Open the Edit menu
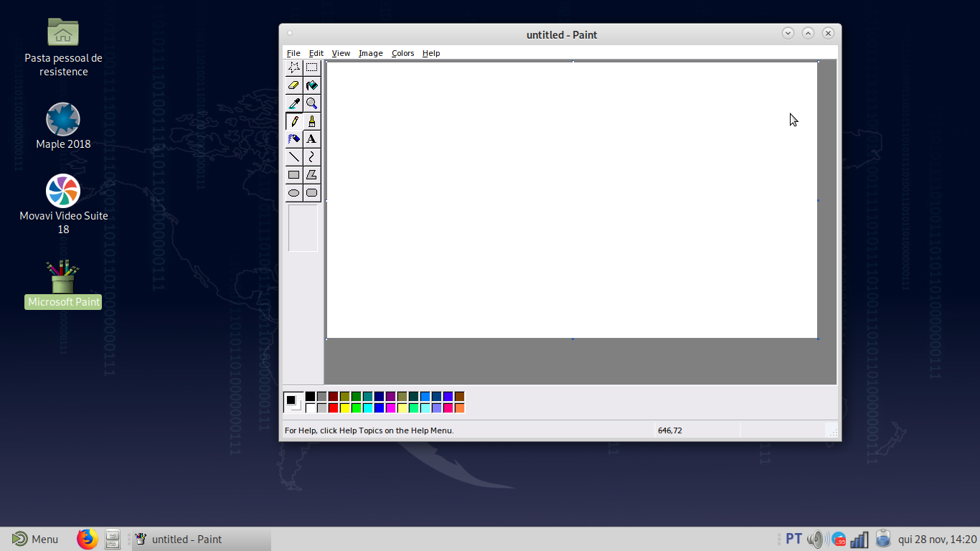Image resolution: width=980 pixels, height=551 pixels. tap(316, 53)
